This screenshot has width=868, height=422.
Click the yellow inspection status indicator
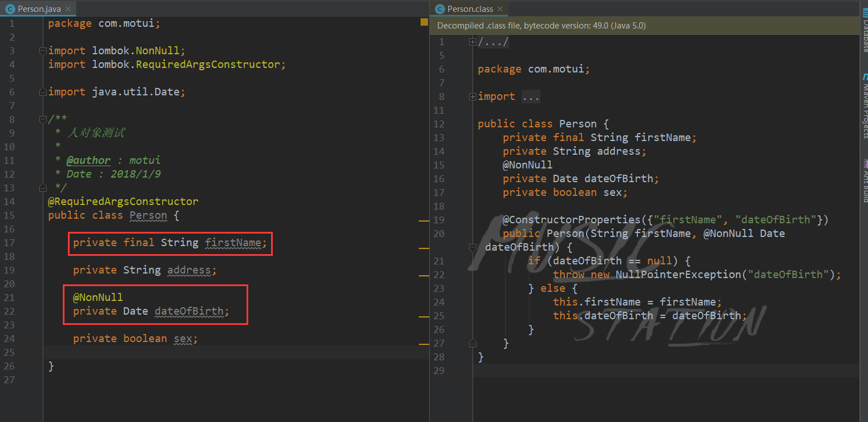coord(424,22)
